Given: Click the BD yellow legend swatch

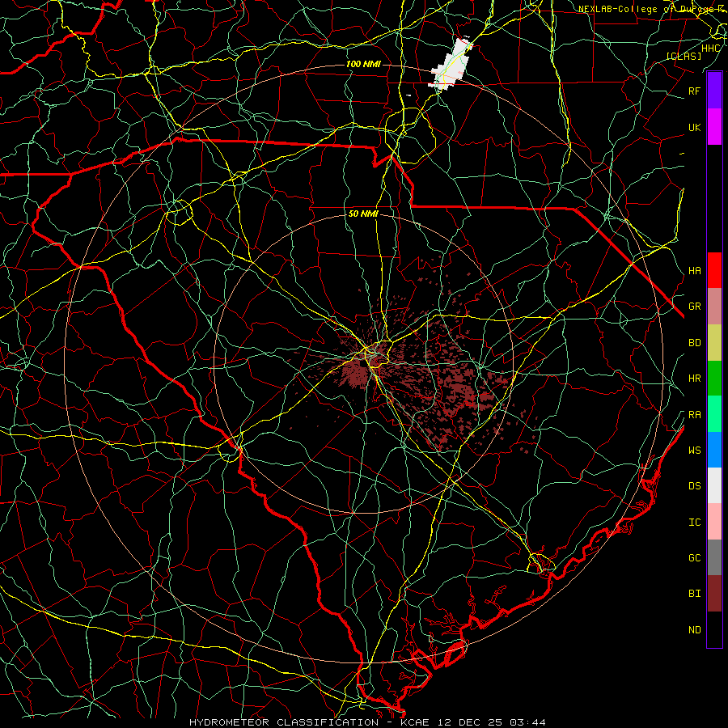Looking at the screenshot, I should pos(714,343).
